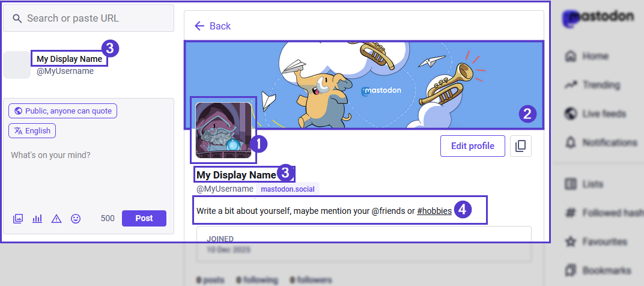644x286 pixels.
Task: Click the Followed hashtags # icon
Action: pyautogui.click(x=570, y=213)
